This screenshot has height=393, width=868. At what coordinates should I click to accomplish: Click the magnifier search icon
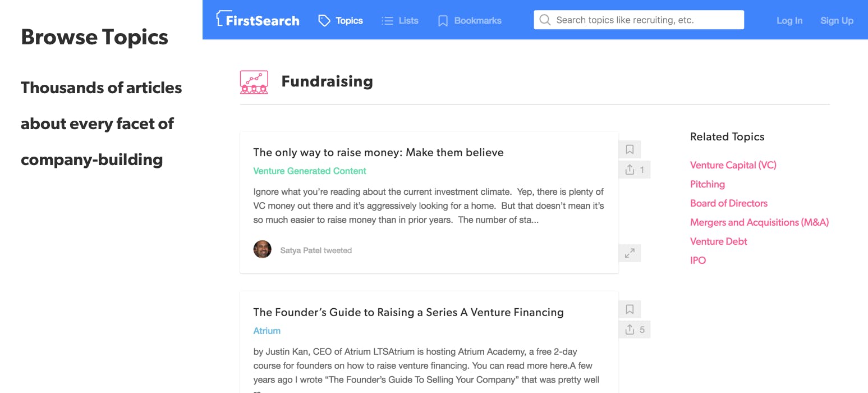click(x=544, y=20)
